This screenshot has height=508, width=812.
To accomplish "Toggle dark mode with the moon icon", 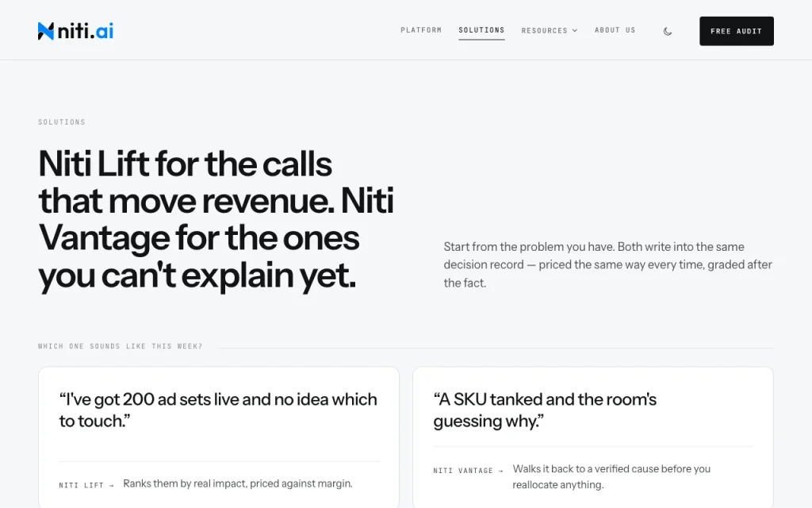I will pyautogui.click(x=668, y=31).
